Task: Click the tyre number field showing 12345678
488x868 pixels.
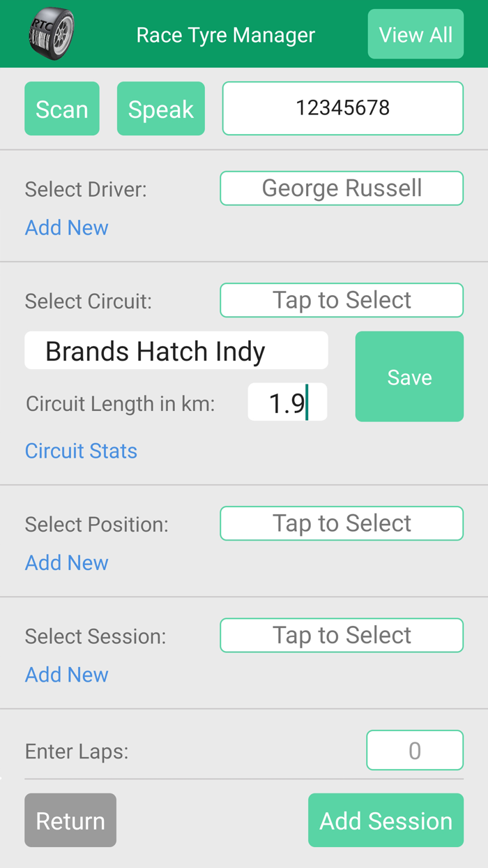Action: tap(342, 108)
